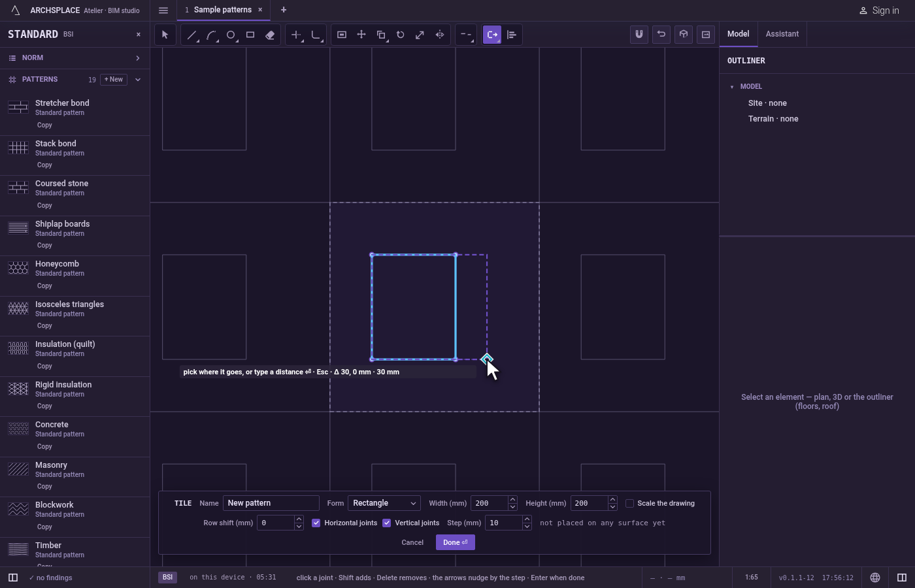Choose the copy/duplicate tool
The image size is (915, 588).
click(x=381, y=35)
